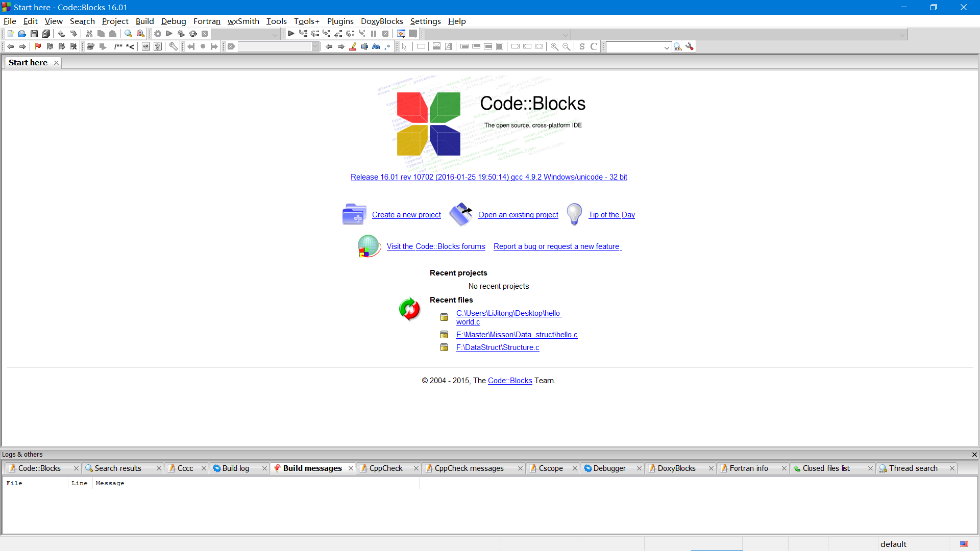Click the New file toolbar icon

[x=10, y=34]
